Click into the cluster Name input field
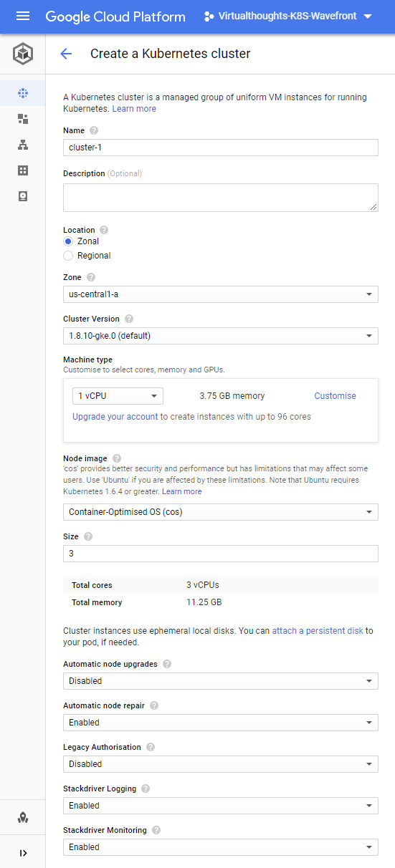This screenshot has height=868, width=395. pyautogui.click(x=221, y=147)
